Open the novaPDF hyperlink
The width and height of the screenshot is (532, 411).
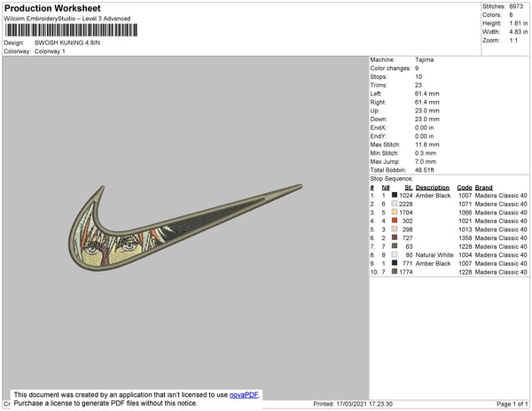click(x=244, y=395)
